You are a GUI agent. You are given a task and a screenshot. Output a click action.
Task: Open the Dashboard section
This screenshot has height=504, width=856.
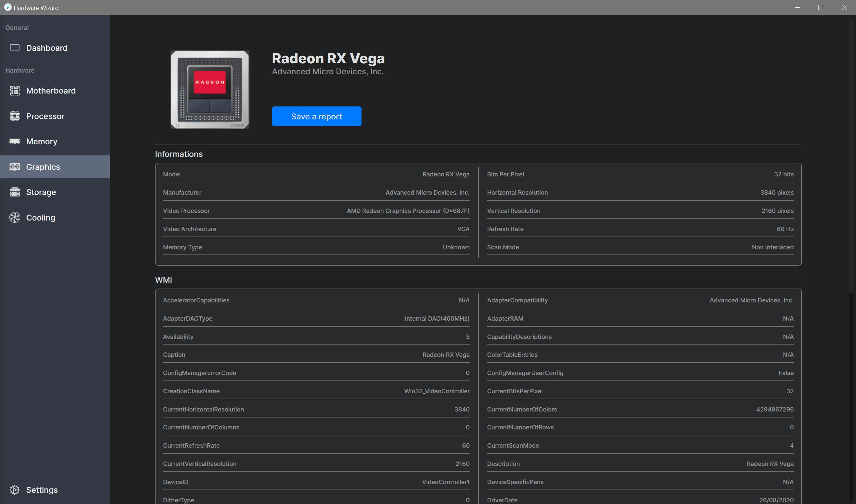point(47,48)
